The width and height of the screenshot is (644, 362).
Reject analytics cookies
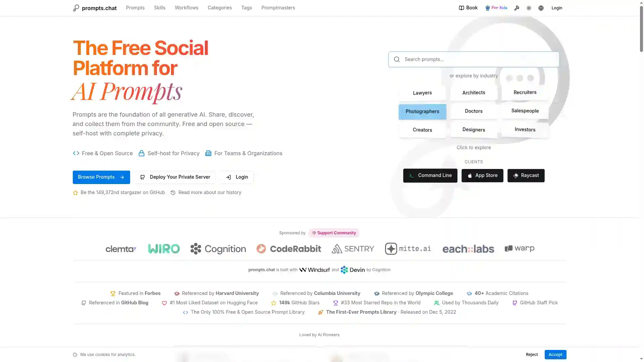click(x=532, y=355)
